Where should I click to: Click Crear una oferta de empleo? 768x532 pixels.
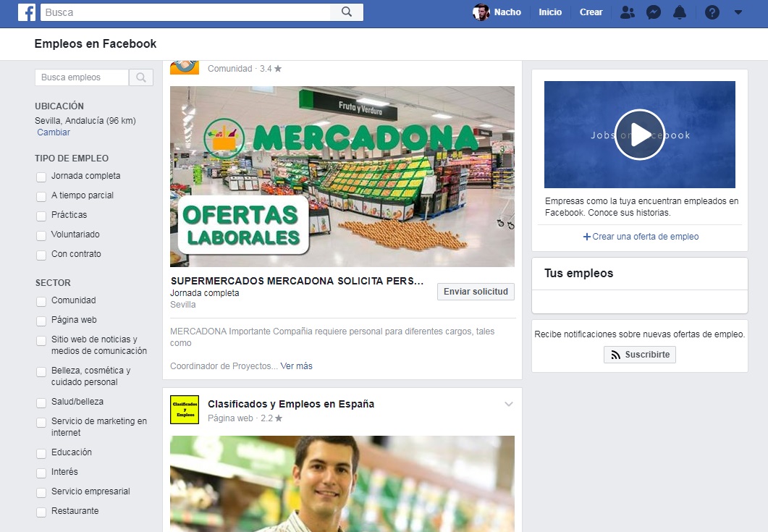point(640,237)
